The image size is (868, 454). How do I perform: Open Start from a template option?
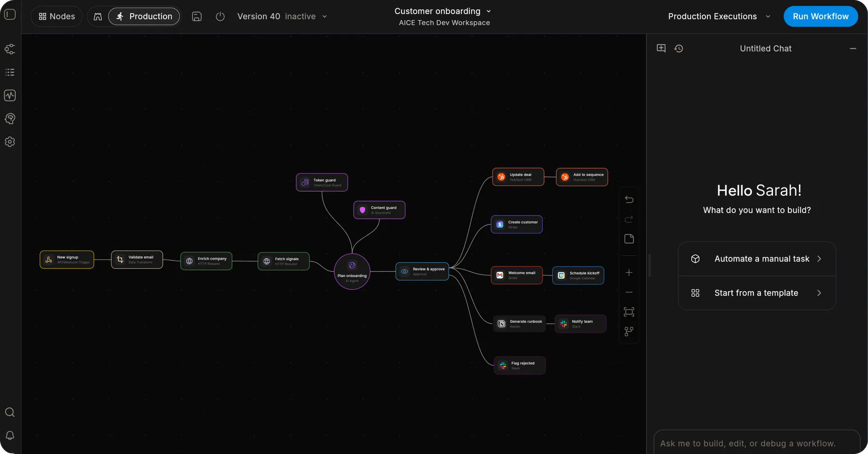click(757, 293)
